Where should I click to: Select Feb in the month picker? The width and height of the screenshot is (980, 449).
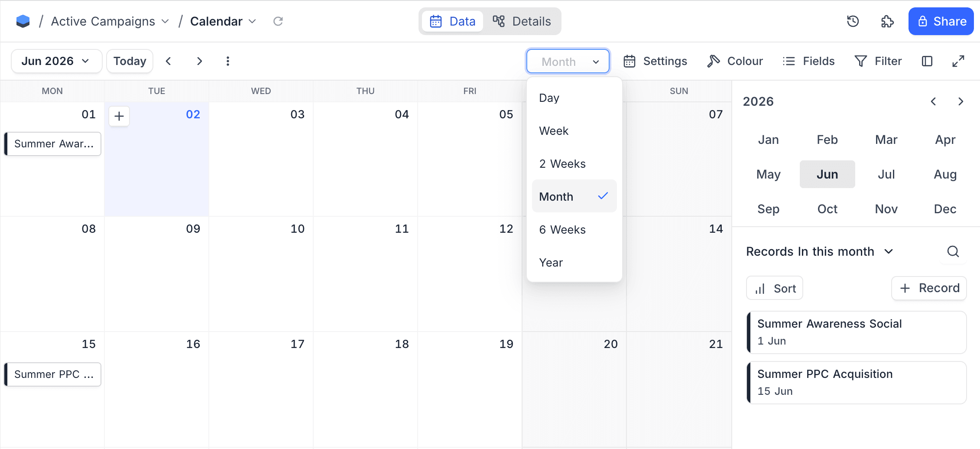point(827,140)
